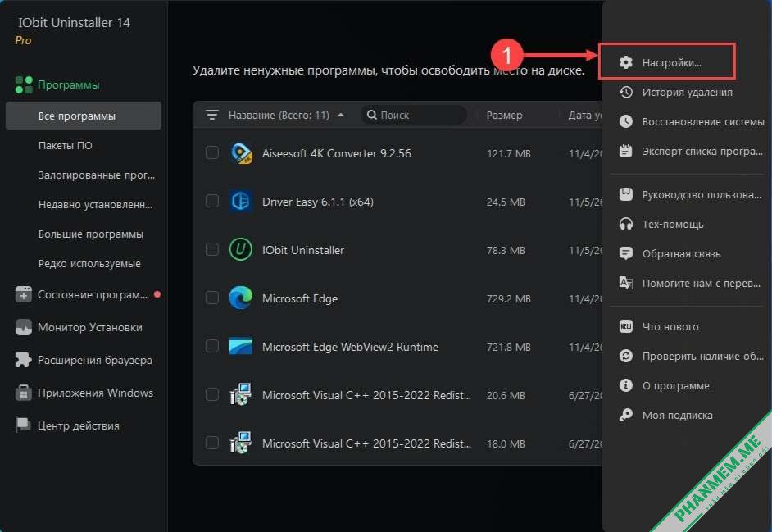Screen dimensions: 772x532
Task: Check the IObit Uninstaller row checkbox
Action: click(212, 249)
